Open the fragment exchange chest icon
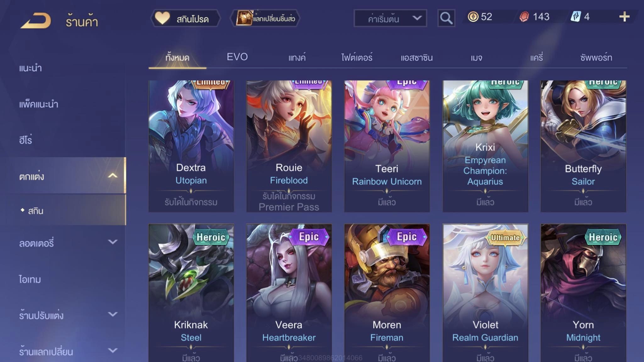 [244, 18]
